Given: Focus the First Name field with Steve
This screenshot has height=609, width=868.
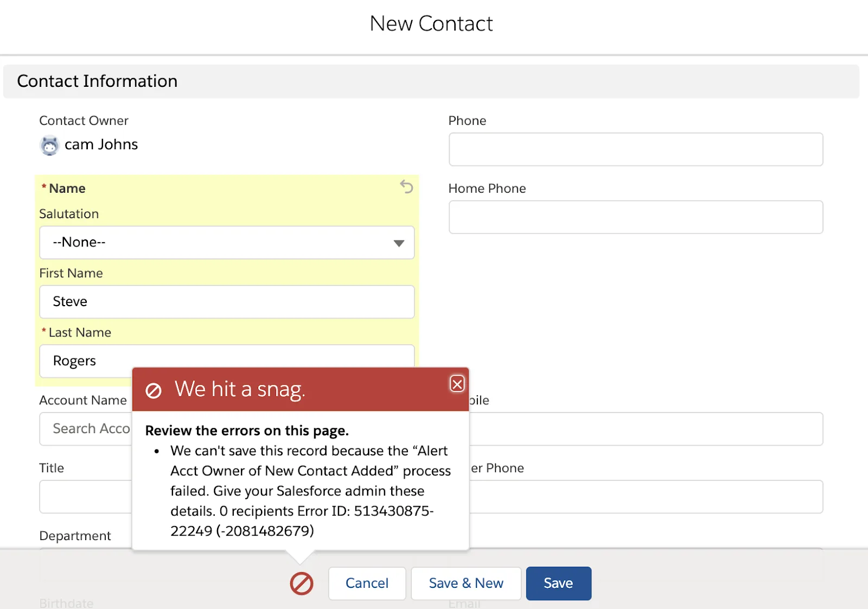Looking at the screenshot, I should [x=227, y=302].
